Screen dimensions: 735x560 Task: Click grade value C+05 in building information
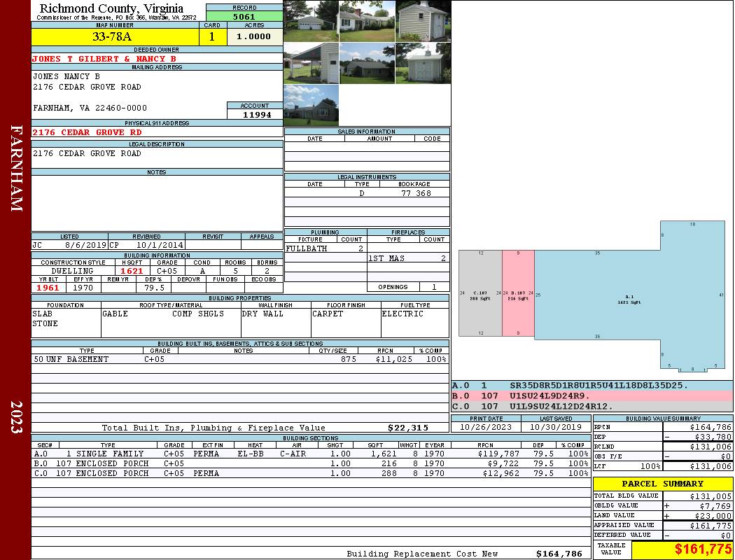point(167,271)
